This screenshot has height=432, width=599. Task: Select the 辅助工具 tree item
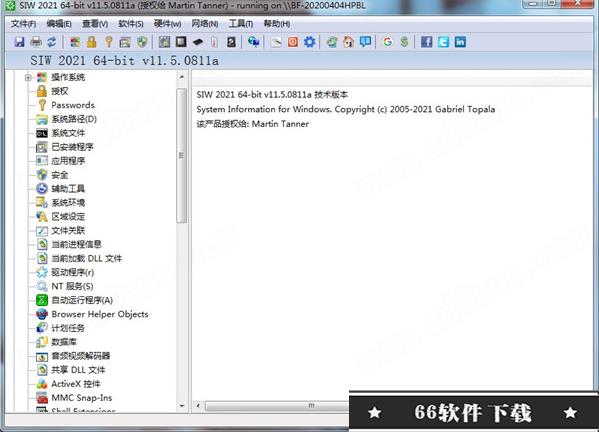coord(68,189)
